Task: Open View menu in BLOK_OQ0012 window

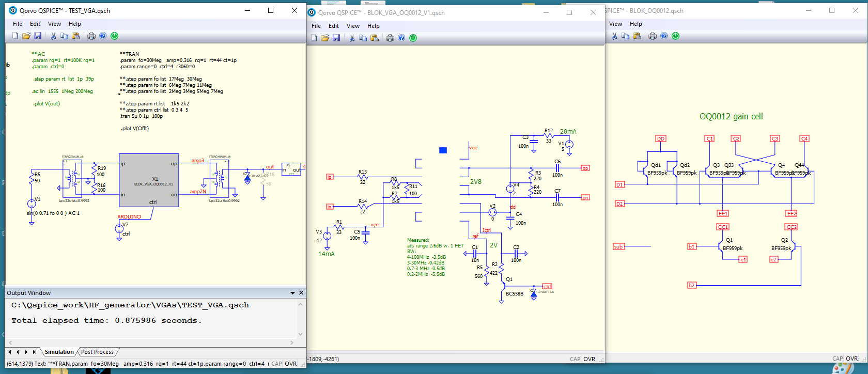Action: 616,24
